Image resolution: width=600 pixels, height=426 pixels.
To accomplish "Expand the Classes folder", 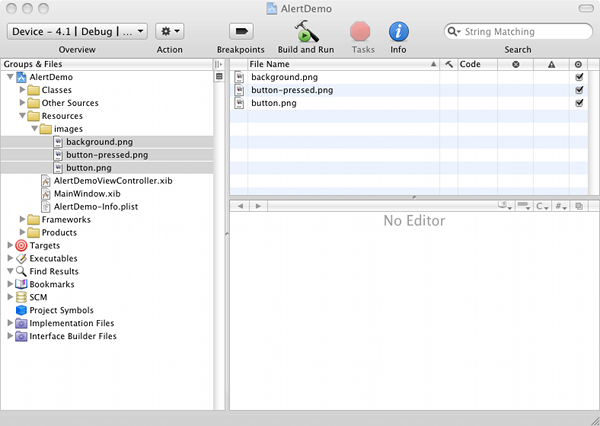I will click(x=23, y=90).
